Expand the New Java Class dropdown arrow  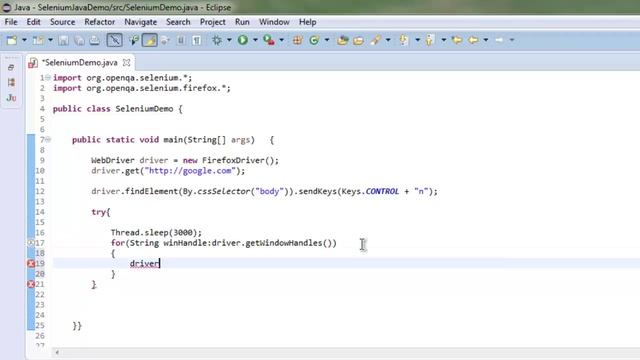coord(327,40)
